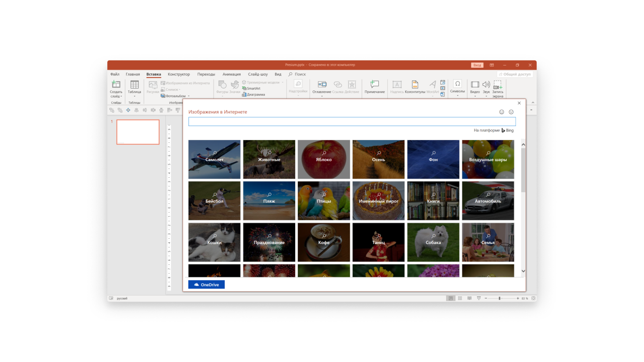Select the Фон image category
Screen dimensions: 644x362
coord(433,159)
